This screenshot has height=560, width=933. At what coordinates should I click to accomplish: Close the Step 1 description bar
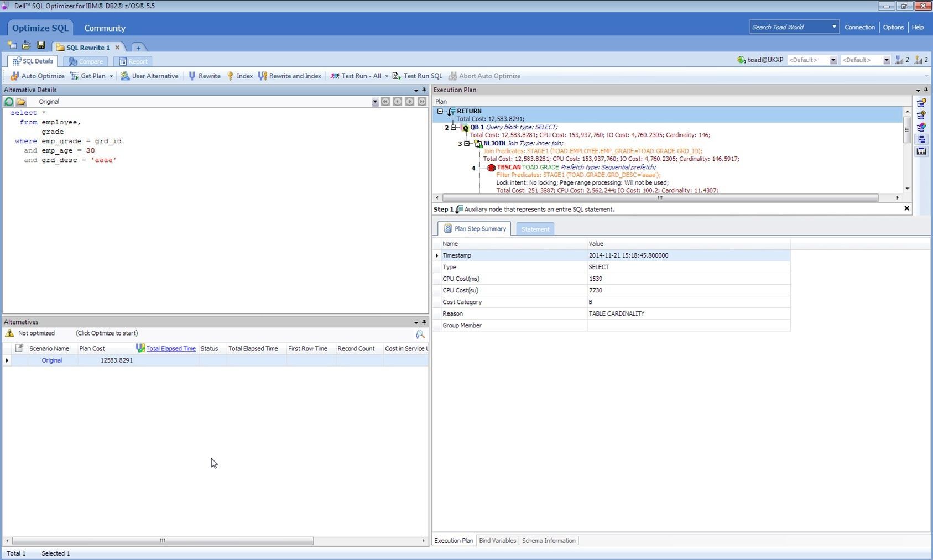pyautogui.click(x=906, y=208)
